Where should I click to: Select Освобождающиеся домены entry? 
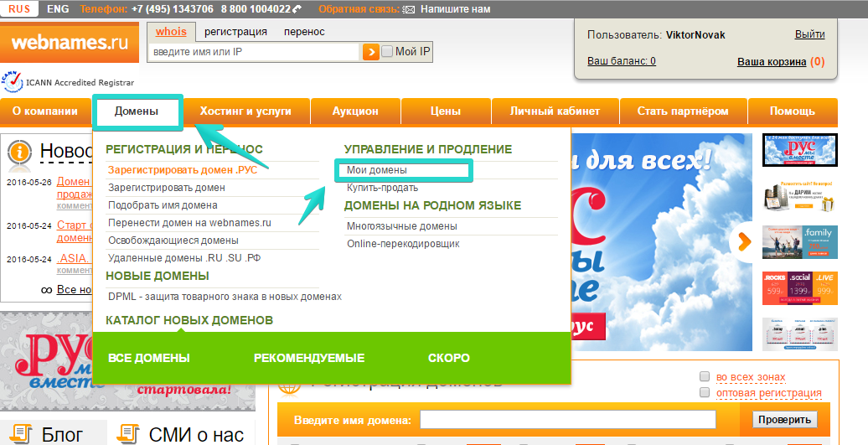(x=173, y=241)
